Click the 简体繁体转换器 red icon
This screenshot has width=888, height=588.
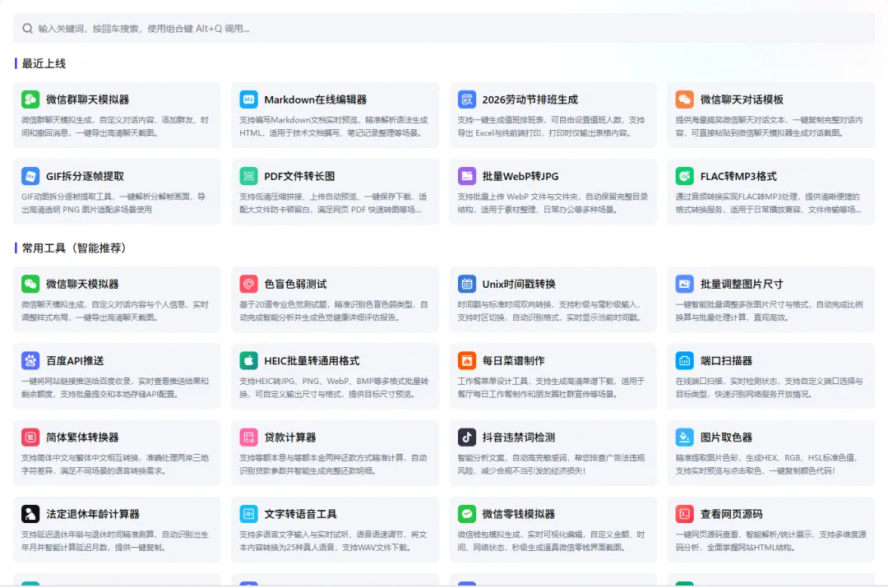[x=30, y=438]
